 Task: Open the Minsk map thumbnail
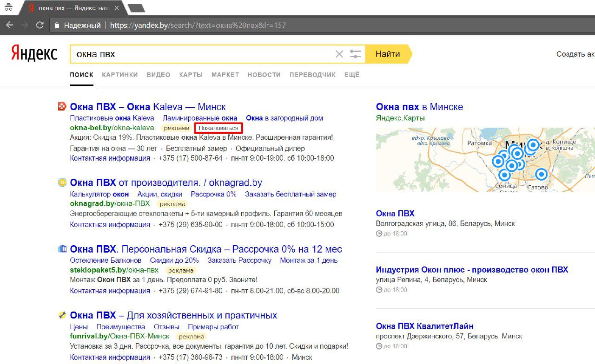(x=485, y=160)
